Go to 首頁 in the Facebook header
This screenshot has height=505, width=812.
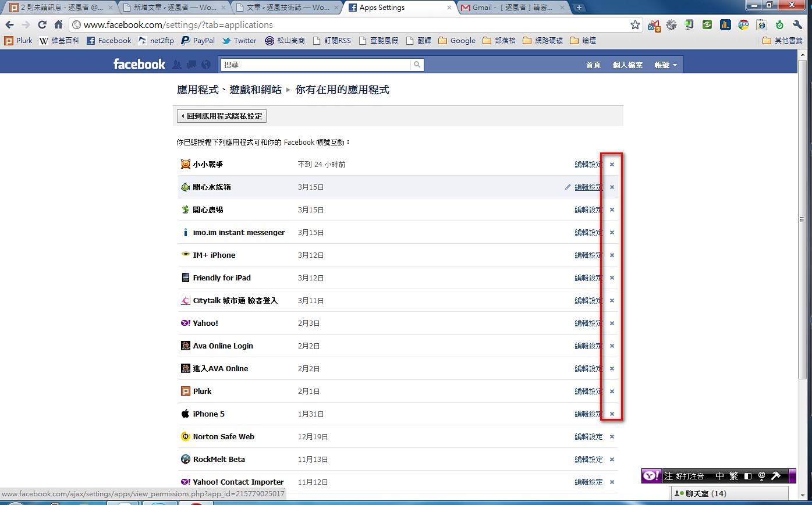[593, 65]
